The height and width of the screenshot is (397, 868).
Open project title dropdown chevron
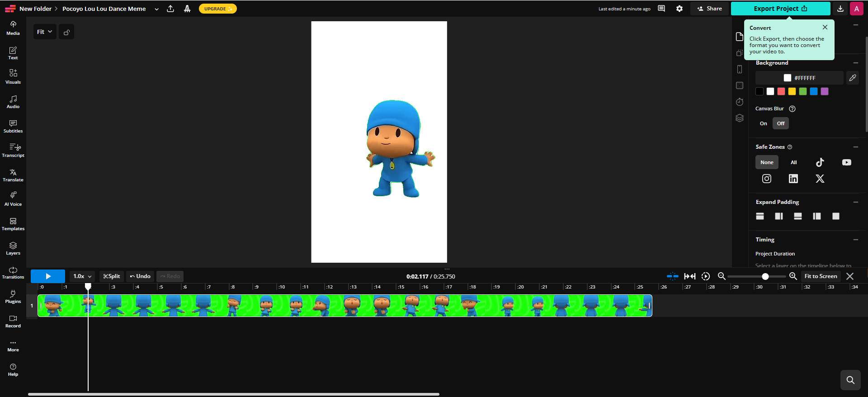(x=156, y=9)
